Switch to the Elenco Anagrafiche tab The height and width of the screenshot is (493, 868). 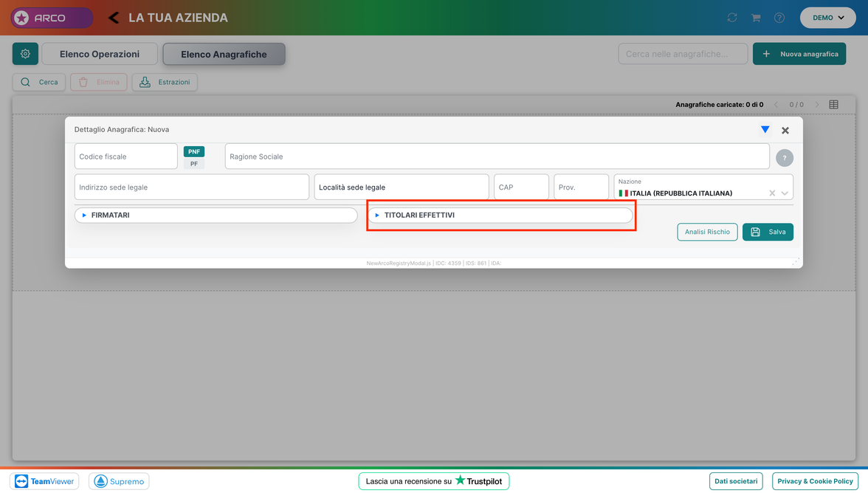click(x=224, y=54)
